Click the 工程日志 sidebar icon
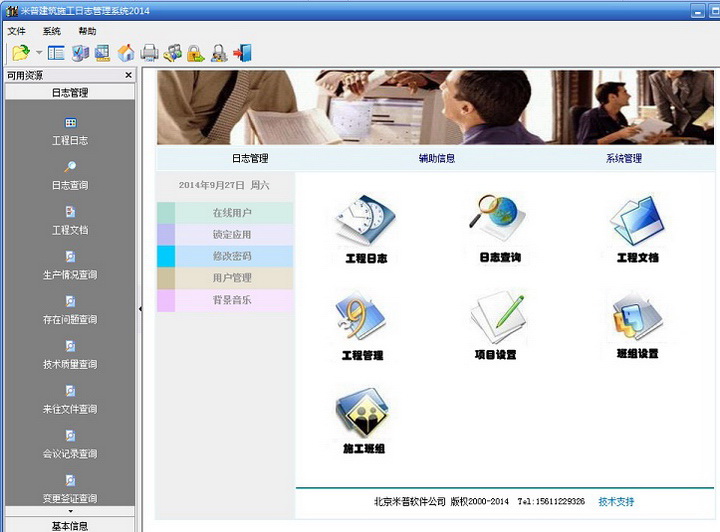Viewport: 720px width, 532px height. [x=70, y=123]
